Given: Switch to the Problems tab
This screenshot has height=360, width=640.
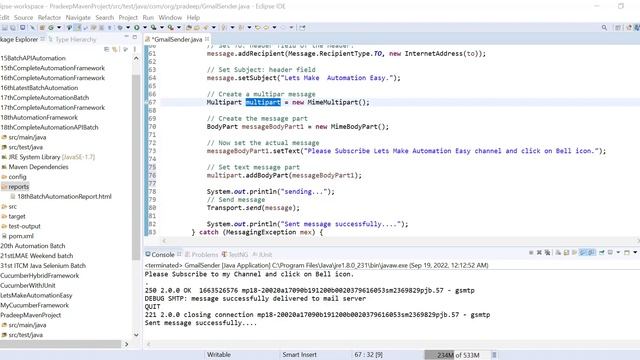Looking at the screenshot, I should tap(202, 254).
